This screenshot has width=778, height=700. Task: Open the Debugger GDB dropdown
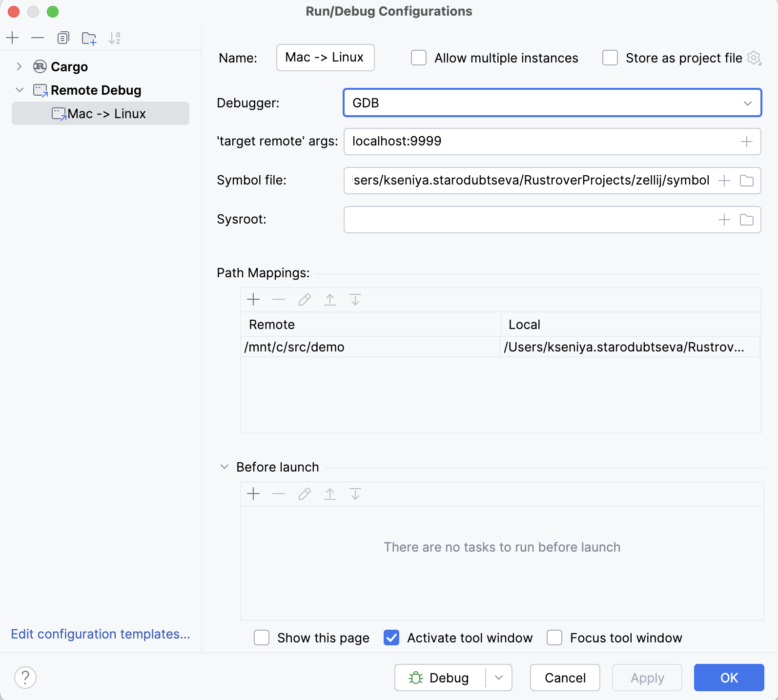552,103
